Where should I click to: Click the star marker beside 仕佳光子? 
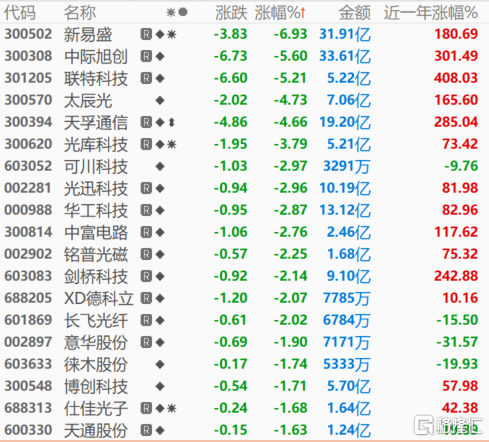[172, 408]
